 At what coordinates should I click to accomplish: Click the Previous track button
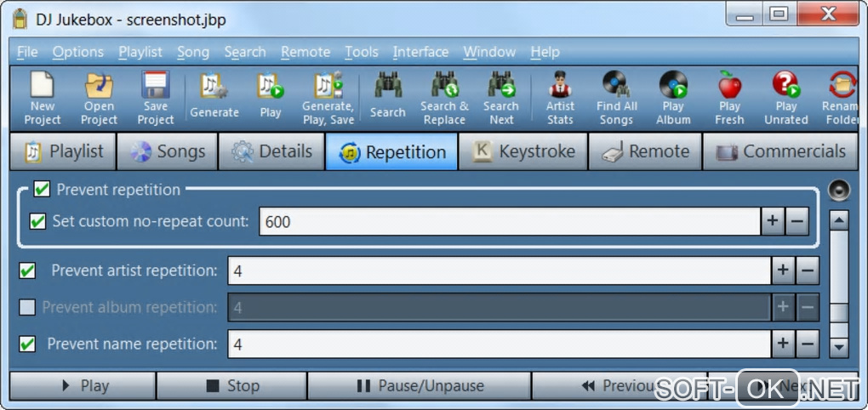pos(619,385)
